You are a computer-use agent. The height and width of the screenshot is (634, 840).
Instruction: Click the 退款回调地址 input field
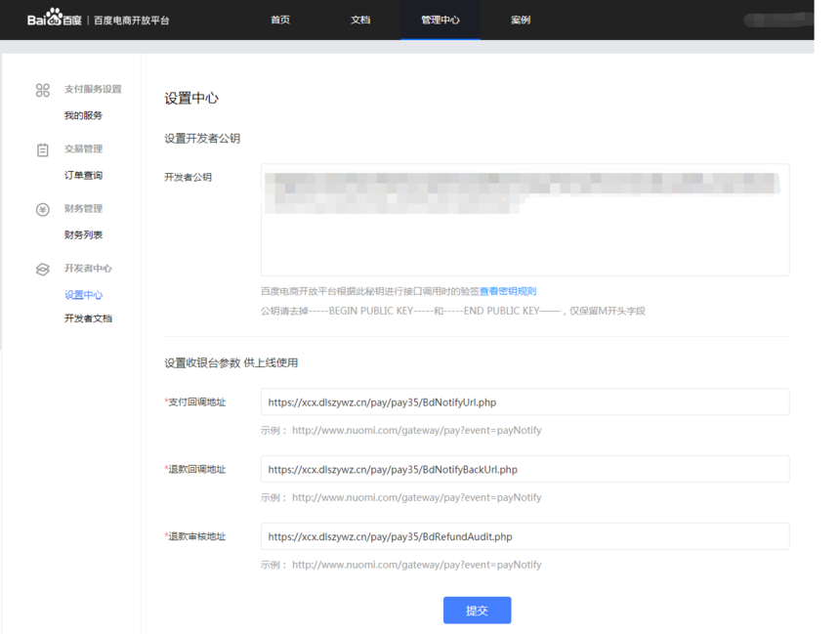[x=525, y=469]
